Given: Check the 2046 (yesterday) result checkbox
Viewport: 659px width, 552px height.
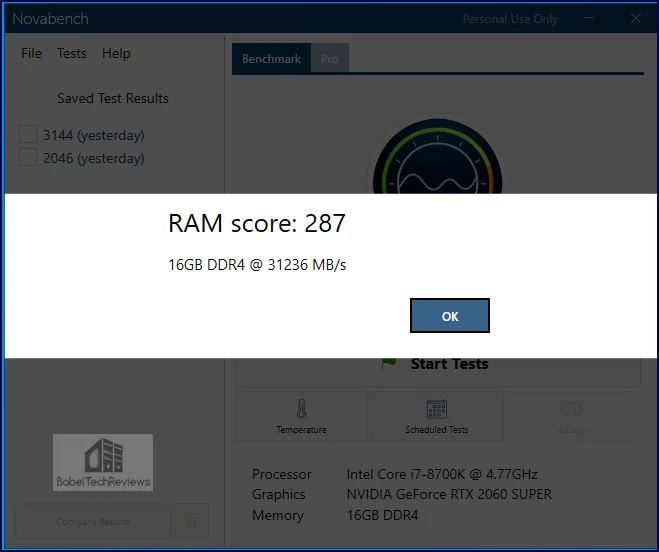Looking at the screenshot, I should pyautogui.click(x=28, y=158).
